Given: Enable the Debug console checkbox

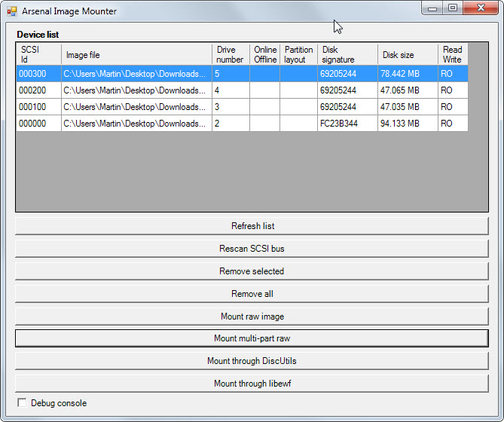Looking at the screenshot, I should [21, 403].
